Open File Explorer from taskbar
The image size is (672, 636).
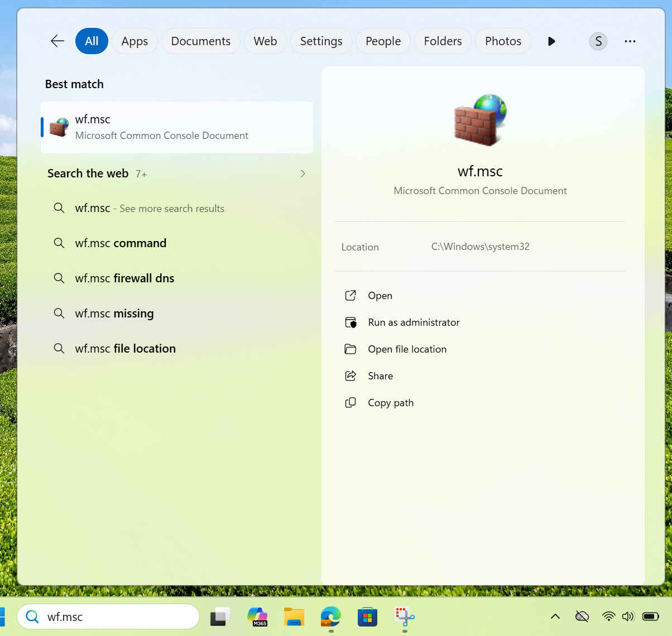(x=294, y=616)
